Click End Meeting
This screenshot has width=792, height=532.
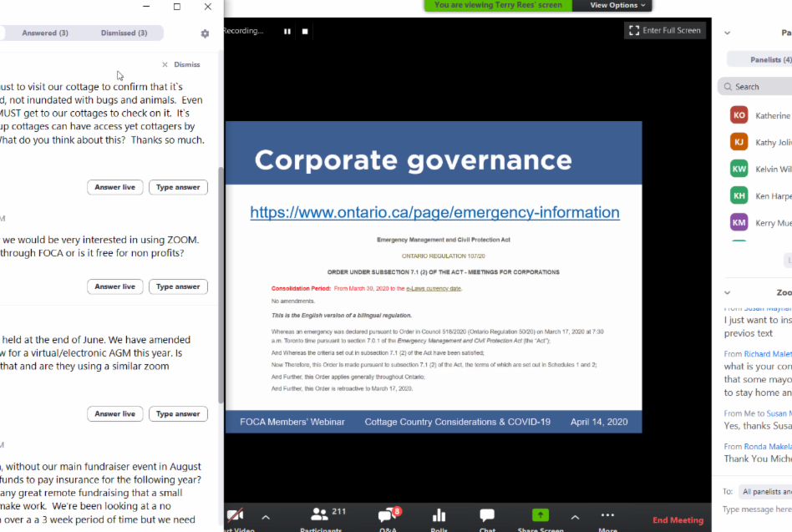(678, 520)
